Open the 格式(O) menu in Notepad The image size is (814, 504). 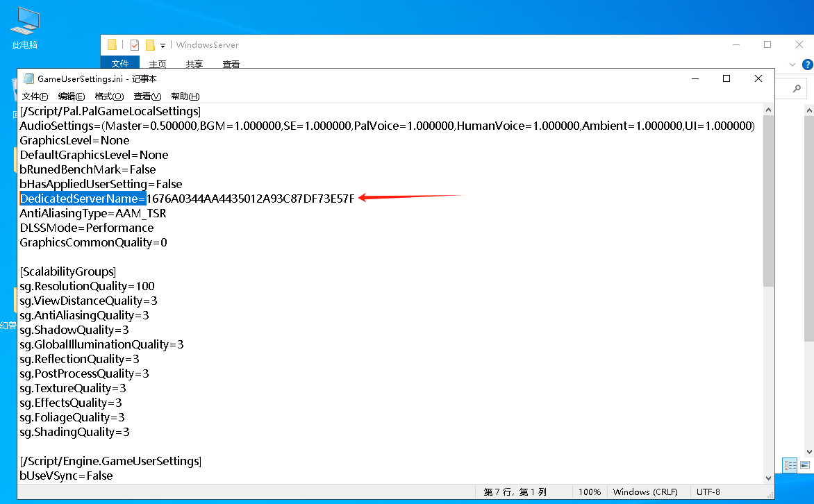[x=109, y=96]
